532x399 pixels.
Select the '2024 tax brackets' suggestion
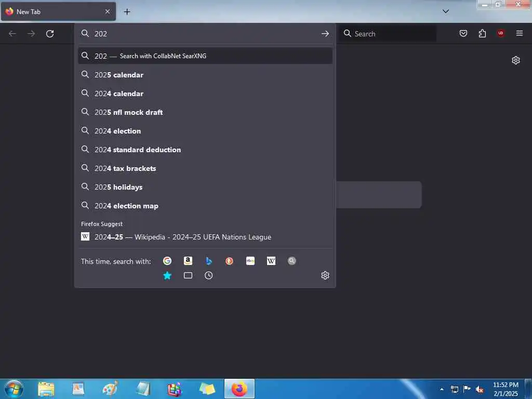[x=205, y=168]
